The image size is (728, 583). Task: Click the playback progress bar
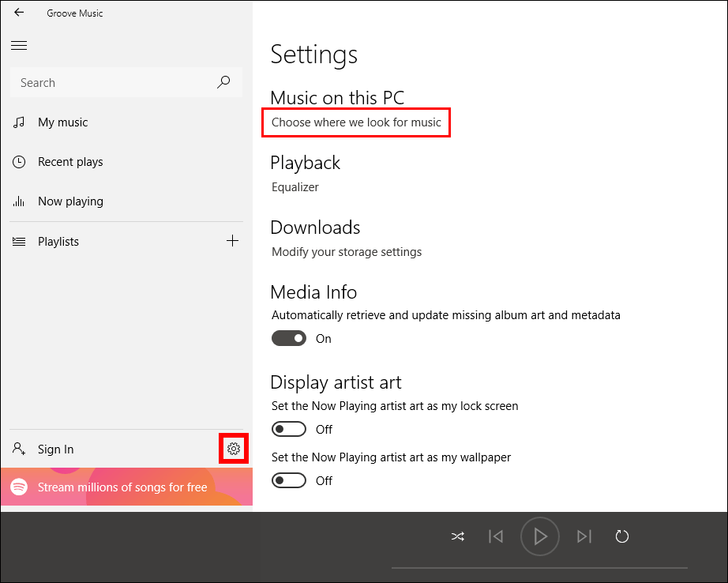tap(539, 568)
